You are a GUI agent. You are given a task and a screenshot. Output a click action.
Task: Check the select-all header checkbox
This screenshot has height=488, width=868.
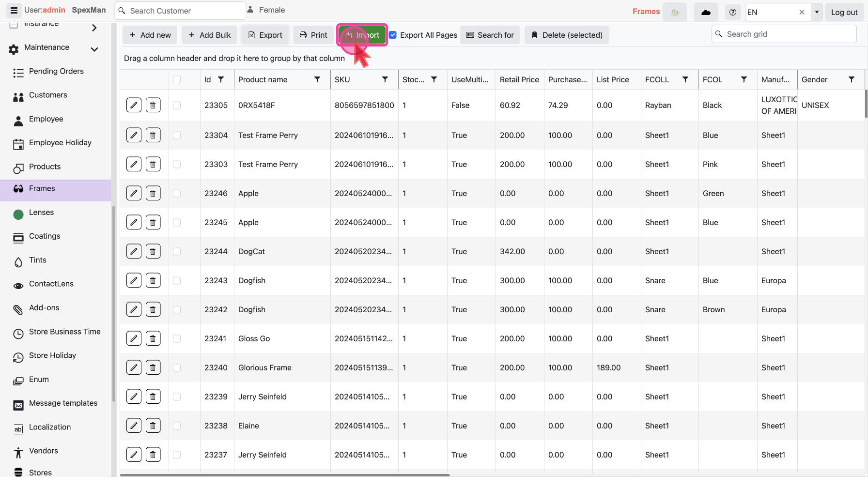177,79
